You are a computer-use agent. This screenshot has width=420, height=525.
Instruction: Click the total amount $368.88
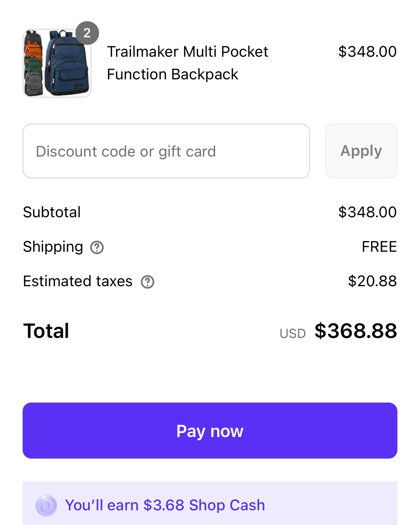tap(356, 331)
